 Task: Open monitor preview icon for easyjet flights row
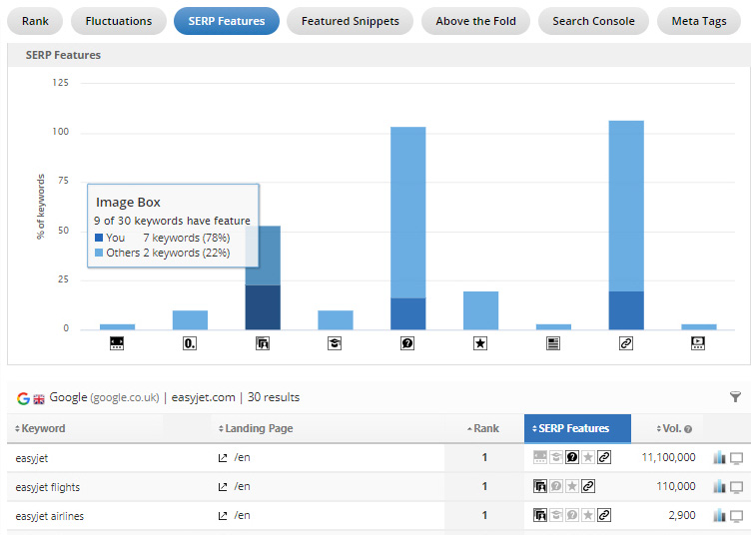[736, 487]
